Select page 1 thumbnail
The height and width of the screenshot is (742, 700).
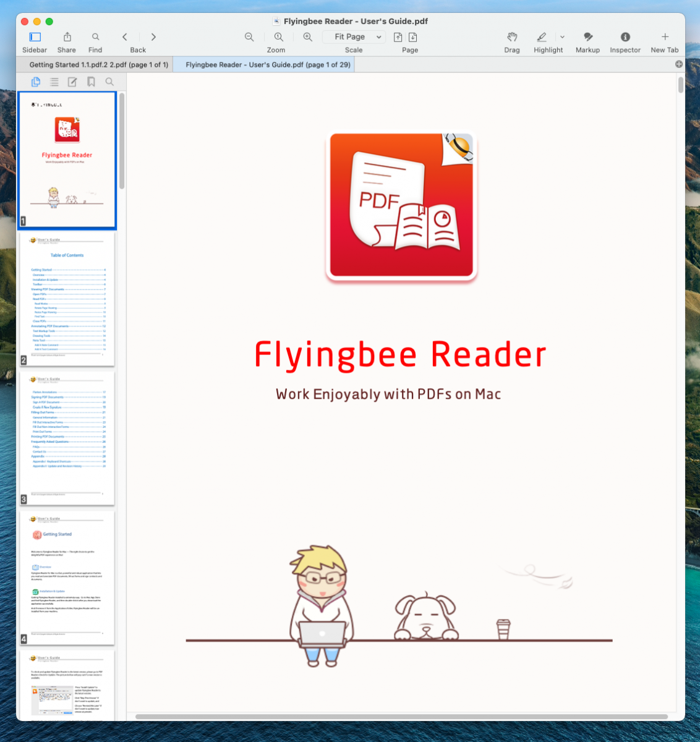point(67,161)
